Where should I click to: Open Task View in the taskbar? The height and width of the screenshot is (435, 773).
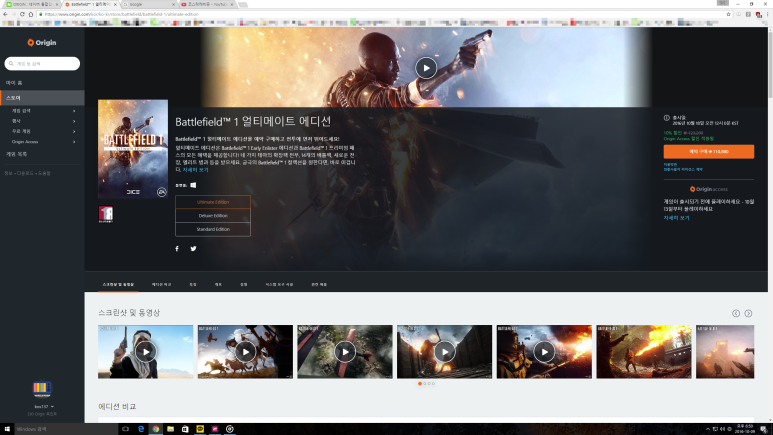(125, 429)
